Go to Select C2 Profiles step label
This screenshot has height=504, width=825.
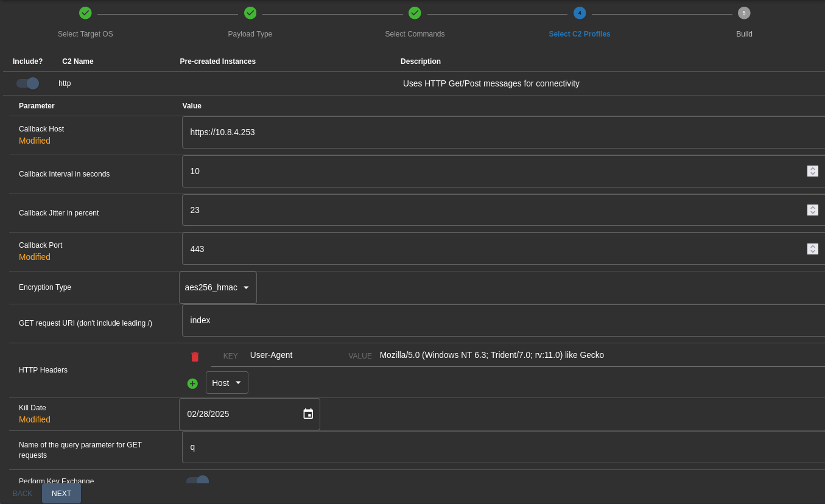[580, 34]
